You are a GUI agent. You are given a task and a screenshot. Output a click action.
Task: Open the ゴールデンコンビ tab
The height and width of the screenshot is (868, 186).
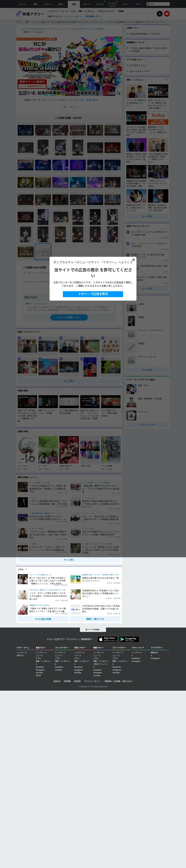click(x=112, y=4)
